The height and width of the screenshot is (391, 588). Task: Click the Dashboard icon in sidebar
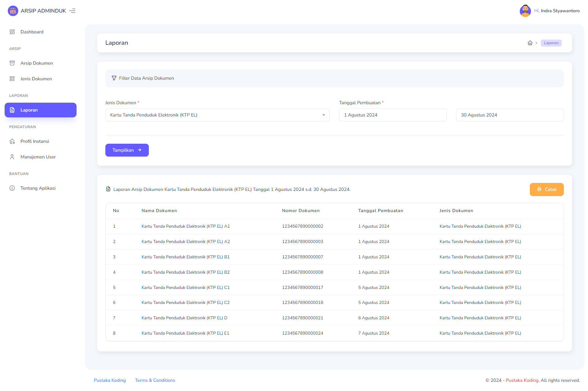[x=12, y=32]
